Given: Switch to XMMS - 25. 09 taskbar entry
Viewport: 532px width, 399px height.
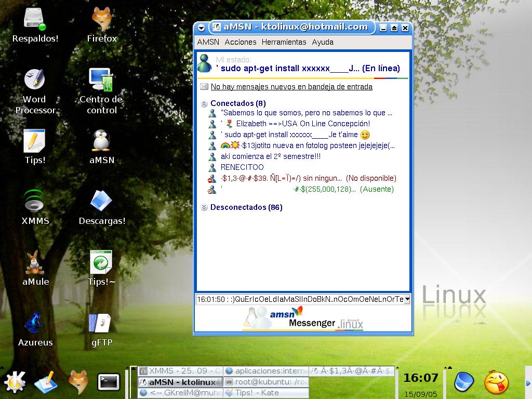Looking at the screenshot, I should click(180, 371).
